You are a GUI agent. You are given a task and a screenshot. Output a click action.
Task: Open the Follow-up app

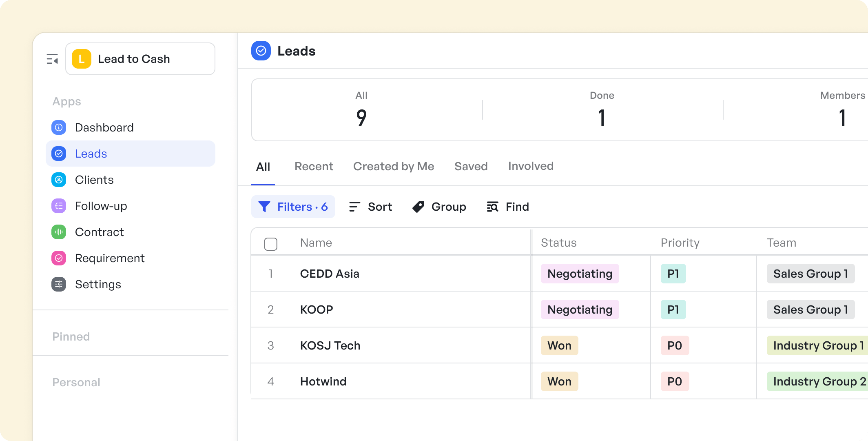(131, 206)
